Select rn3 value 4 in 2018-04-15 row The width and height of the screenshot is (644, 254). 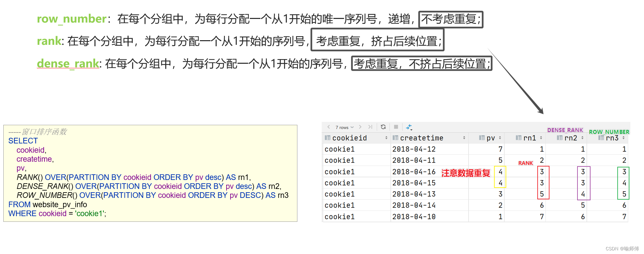point(624,183)
